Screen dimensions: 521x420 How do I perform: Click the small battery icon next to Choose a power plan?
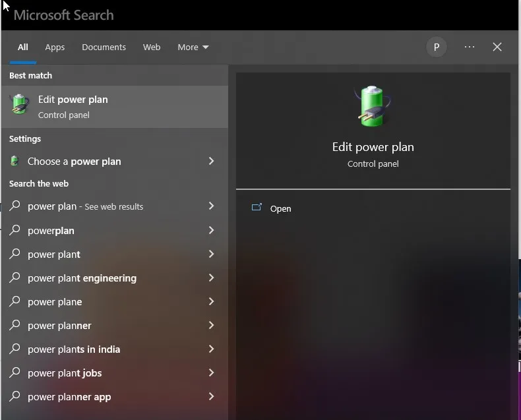coord(15,161)
